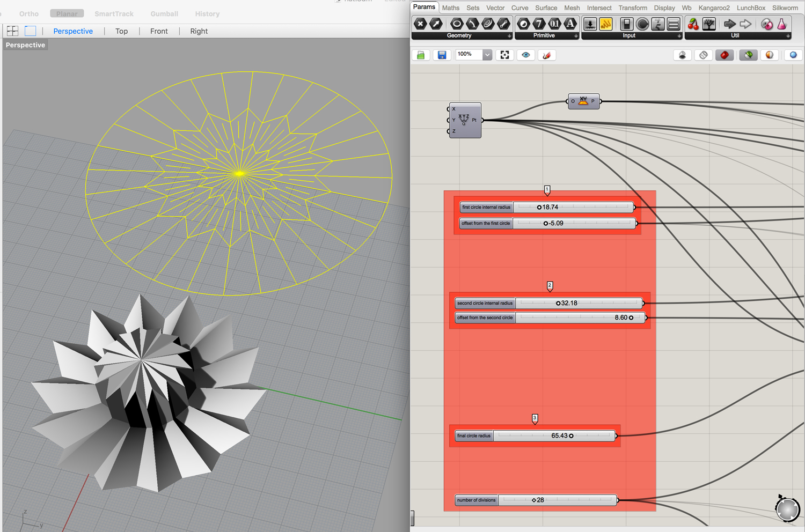Open the 100% zoom dropdown
805x532 pixels.
tap(487, 55)
